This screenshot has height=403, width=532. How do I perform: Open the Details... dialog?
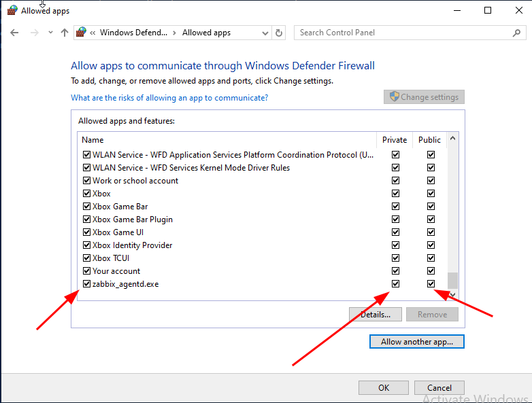376,315
